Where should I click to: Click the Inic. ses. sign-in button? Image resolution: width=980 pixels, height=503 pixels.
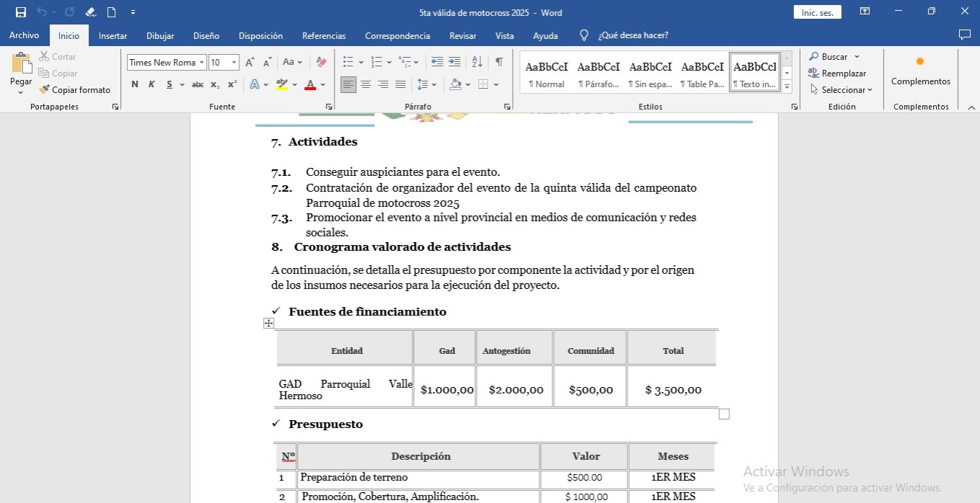(x=817, y=12)
